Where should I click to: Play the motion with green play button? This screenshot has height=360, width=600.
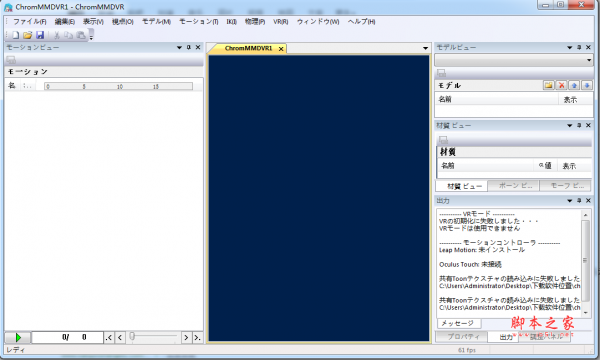click(x=18, y=337)
